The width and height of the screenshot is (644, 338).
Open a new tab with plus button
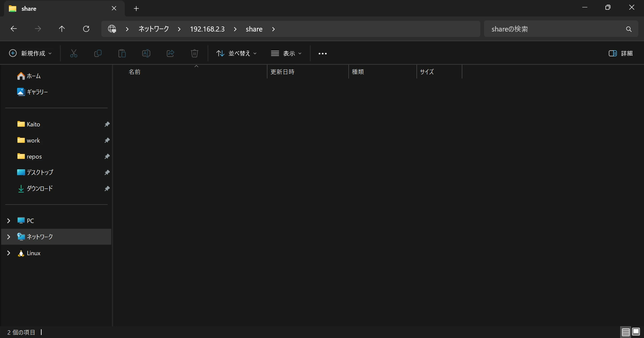tap(136, 9)
